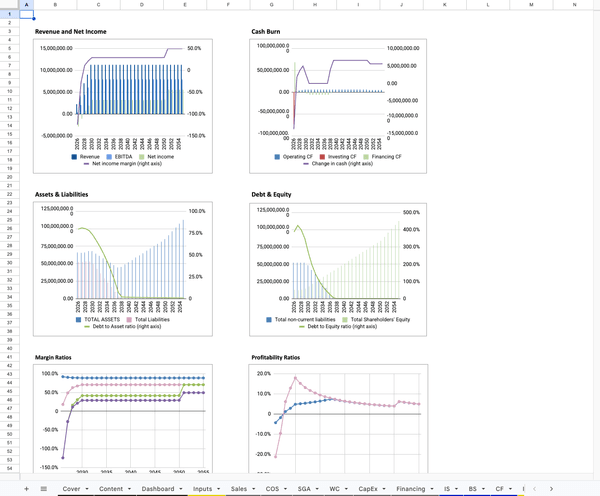Select row 20 header
600x496 pixels.
click(7, 177)
